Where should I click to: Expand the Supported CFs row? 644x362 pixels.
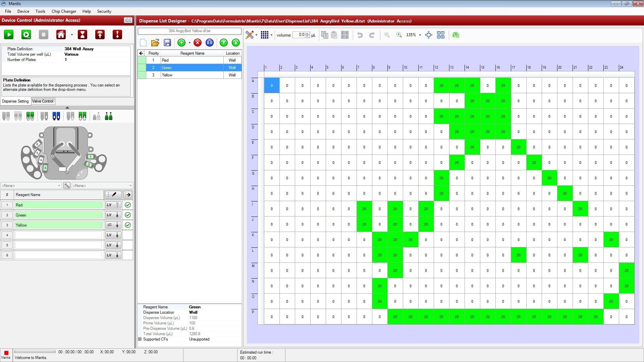pos(140,339)
